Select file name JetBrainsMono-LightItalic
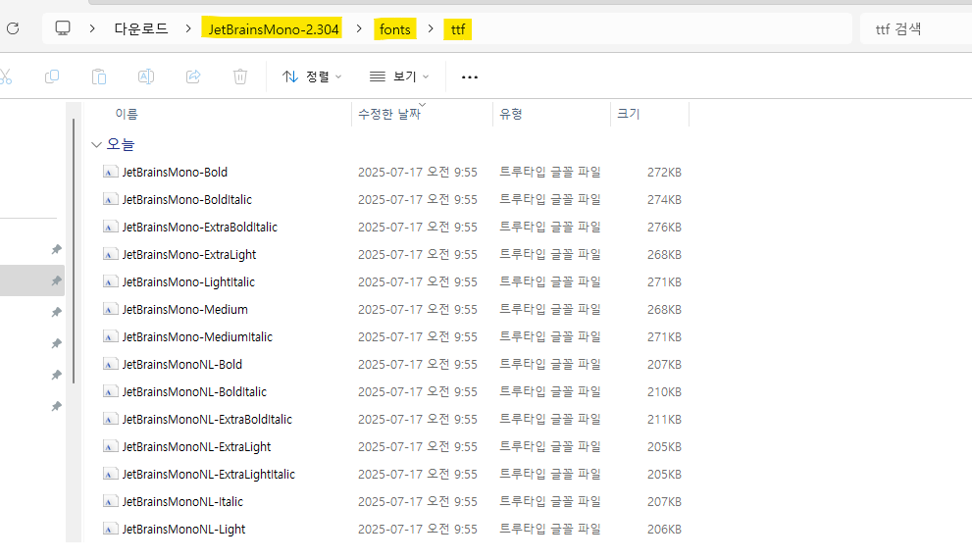This screenshot has height=560, width=972. (188, 281)
